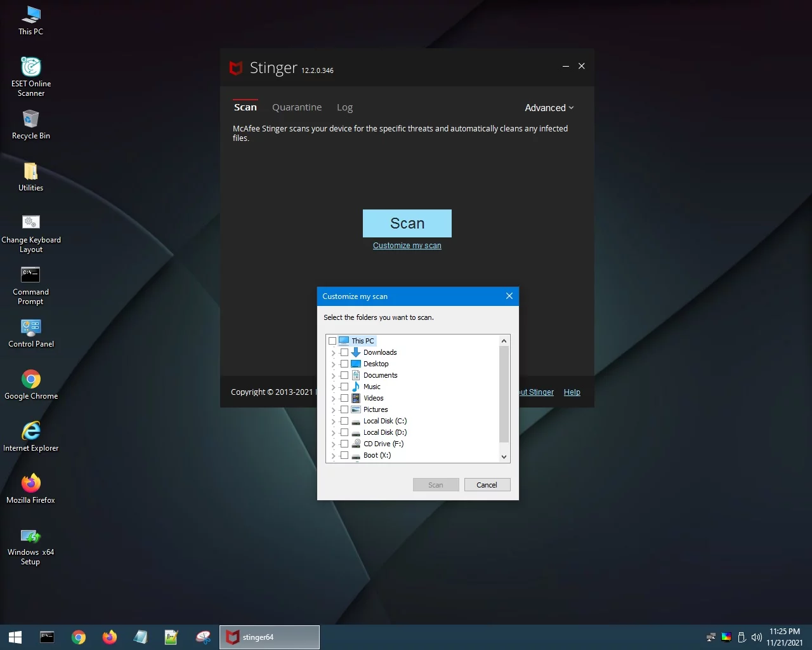Click the folder tree scrollbar up arrow

(504, 341)
